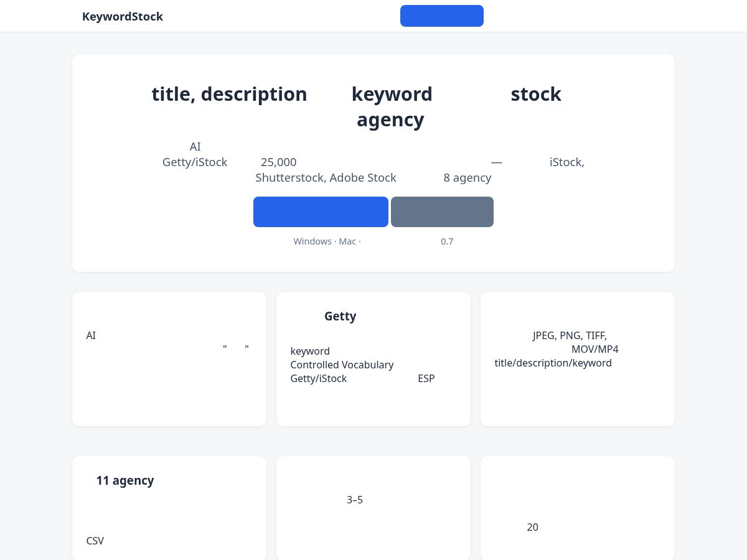This screenshot has height=560, width=747.
Task: Click the "ESP" text in the Getty card
Action: (426, 378)
